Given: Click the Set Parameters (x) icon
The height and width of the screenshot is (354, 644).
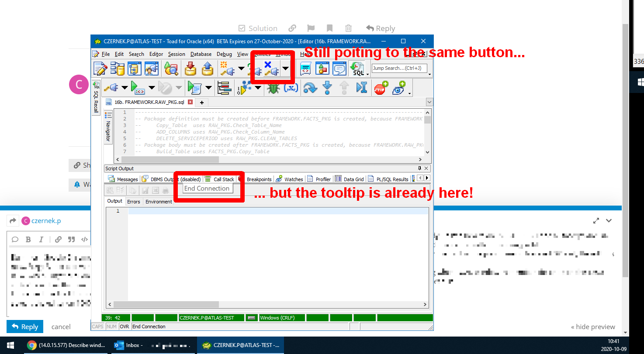Looking at the screenshot, I should [291, 88].
